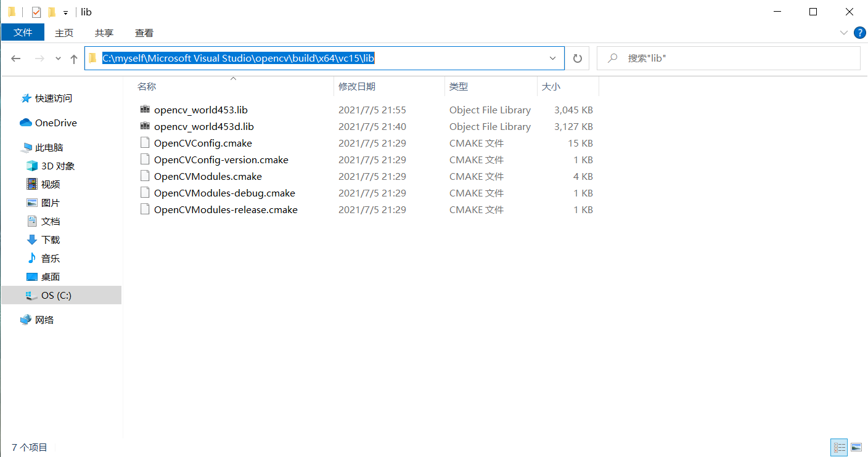868x457 pixels.
Task: Select file name OpenCVModules-debug.cmake
Action: (x=224, y=193)
